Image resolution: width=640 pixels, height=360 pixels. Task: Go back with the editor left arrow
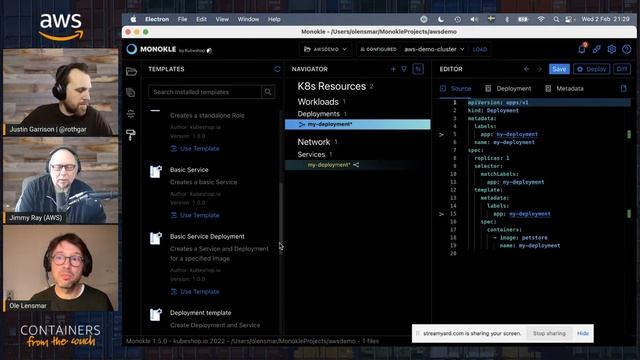coord(527,69)
